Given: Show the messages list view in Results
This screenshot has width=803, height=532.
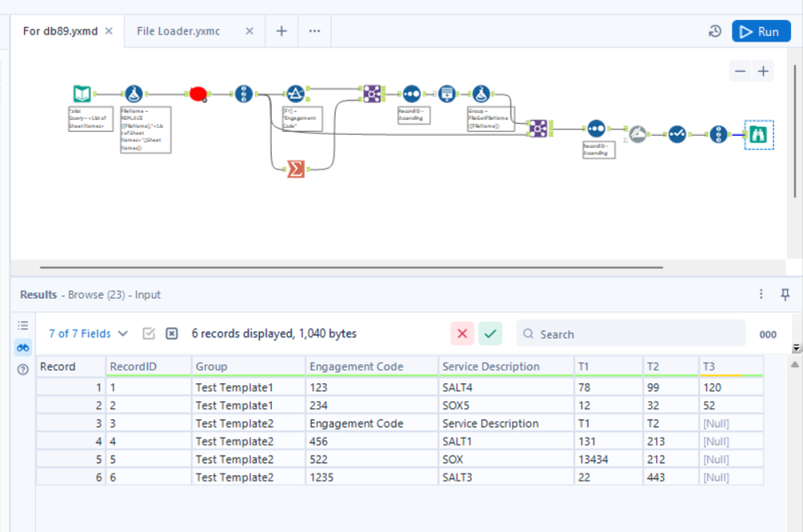Looking at the screenshot, I should 23,325.
